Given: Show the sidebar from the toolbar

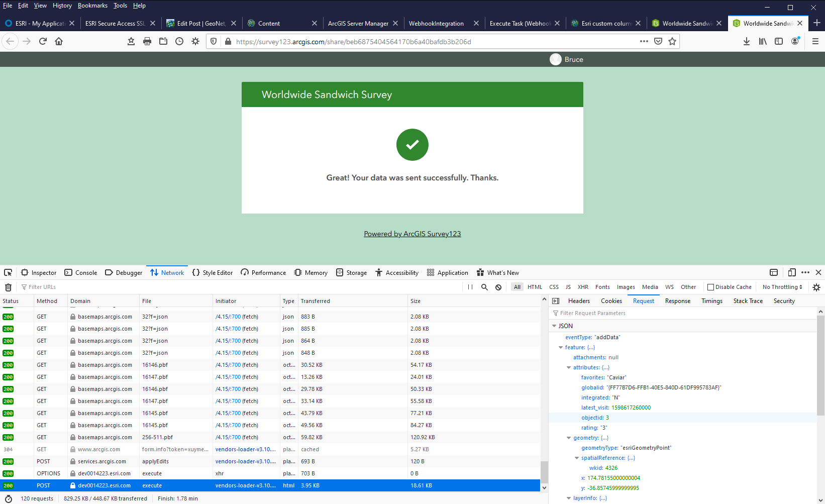Looking at the screenshot, I should pyautogui.click(x=779, y=41).
